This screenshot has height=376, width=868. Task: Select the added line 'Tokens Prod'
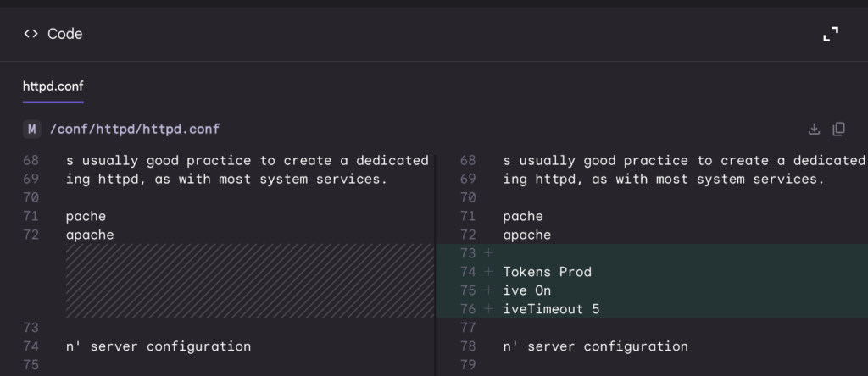(547, 272)
